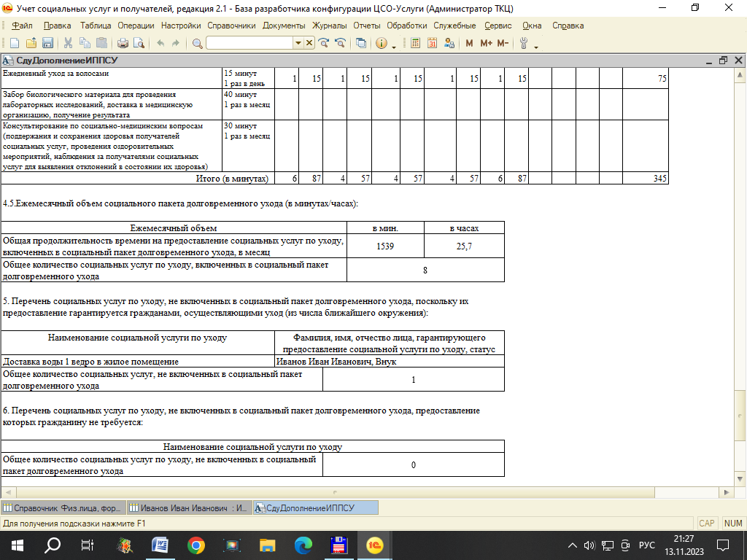Viewport: 747px width, 560px height.
Task: Expand the tools wrench dropdown arrow
Action: pos(536,45)
